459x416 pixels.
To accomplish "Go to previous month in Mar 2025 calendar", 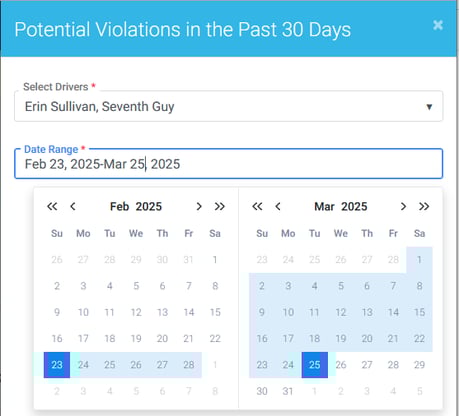I will tap(278, 206).
